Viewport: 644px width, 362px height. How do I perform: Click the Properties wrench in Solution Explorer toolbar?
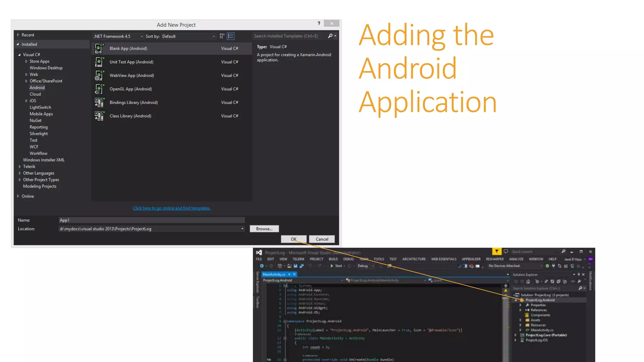tap(579, 282)
